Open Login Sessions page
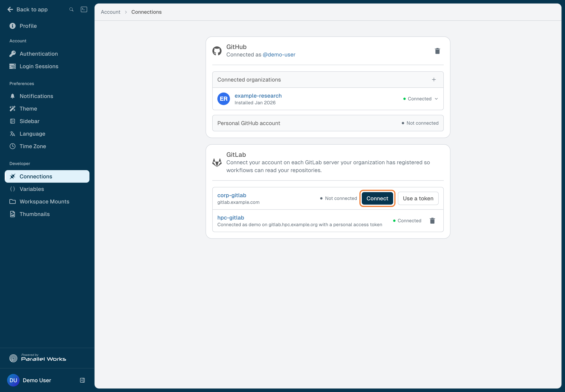Image resolution: width=565 pixels, height=392 pixels. point(47,66)
